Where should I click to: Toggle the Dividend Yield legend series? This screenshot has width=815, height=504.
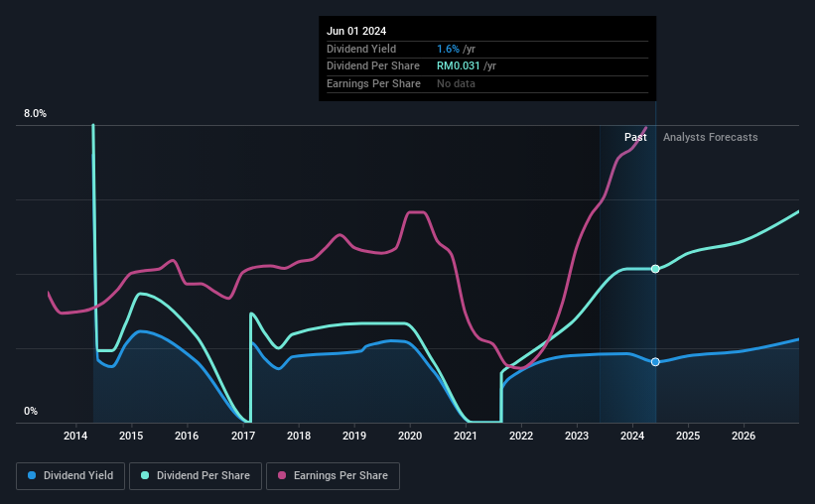point(70,475)
